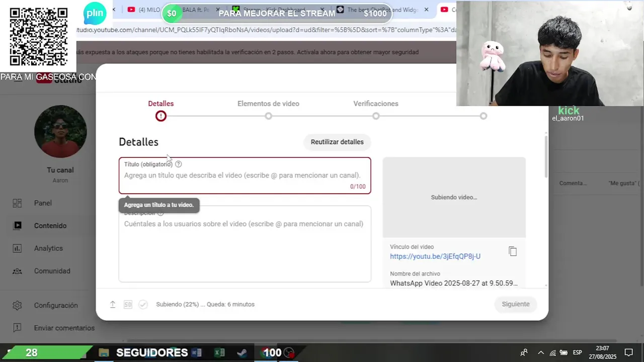Click the browser address bar URL

(266, 30)
